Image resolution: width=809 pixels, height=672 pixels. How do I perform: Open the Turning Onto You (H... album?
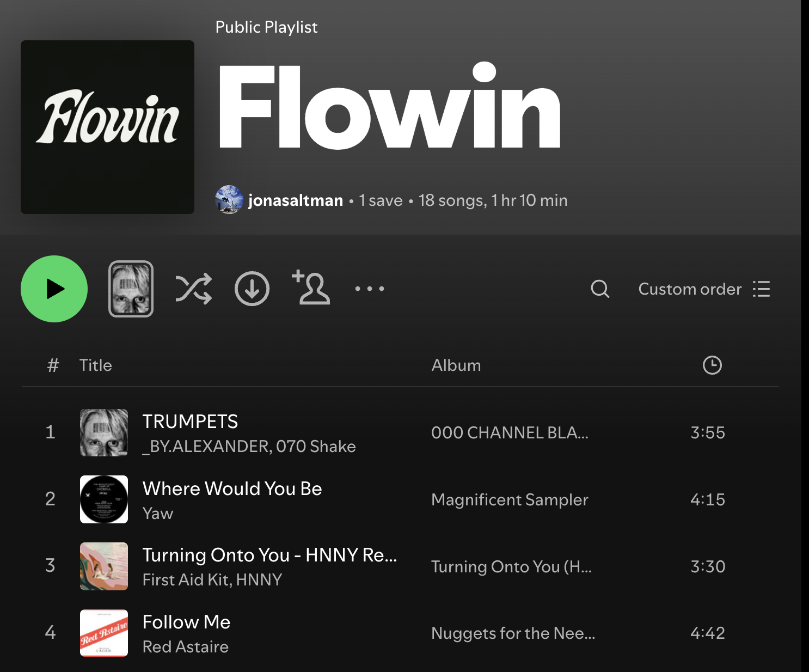pos(511,566)
